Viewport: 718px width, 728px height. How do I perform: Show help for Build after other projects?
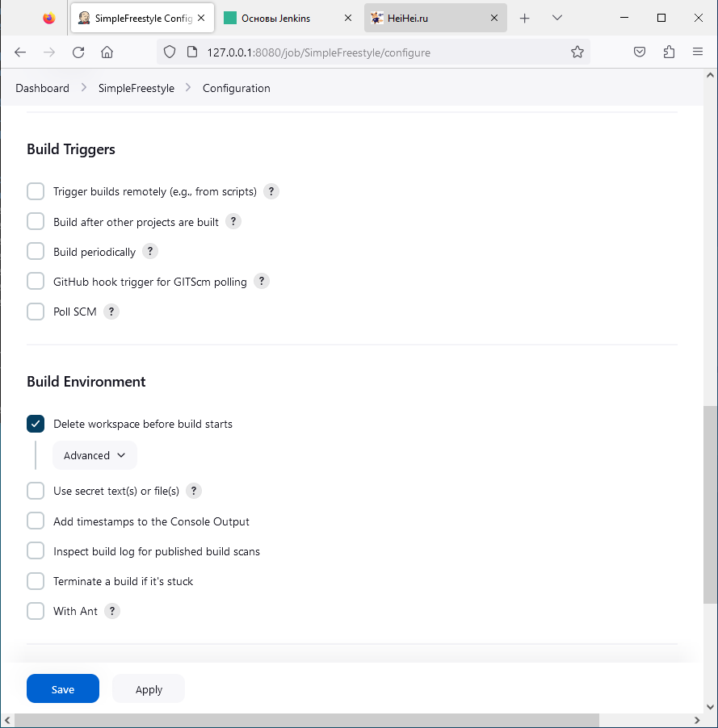coord(233,221)
